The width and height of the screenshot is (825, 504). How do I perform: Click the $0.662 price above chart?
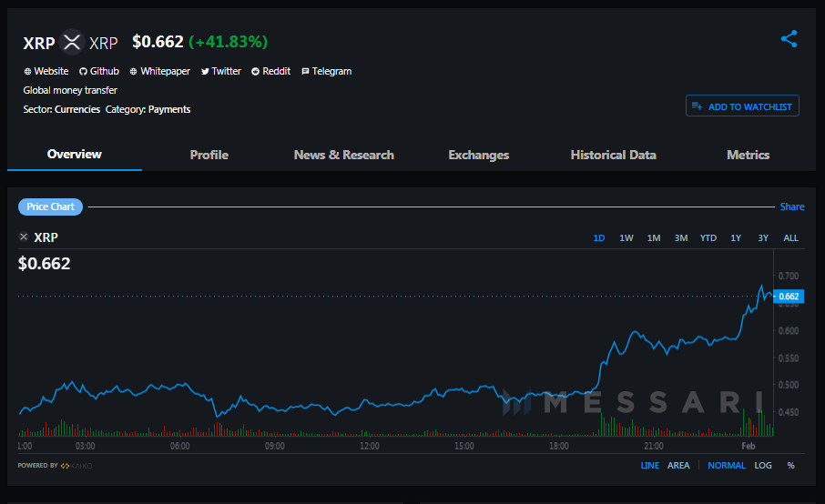coord(45,263)
